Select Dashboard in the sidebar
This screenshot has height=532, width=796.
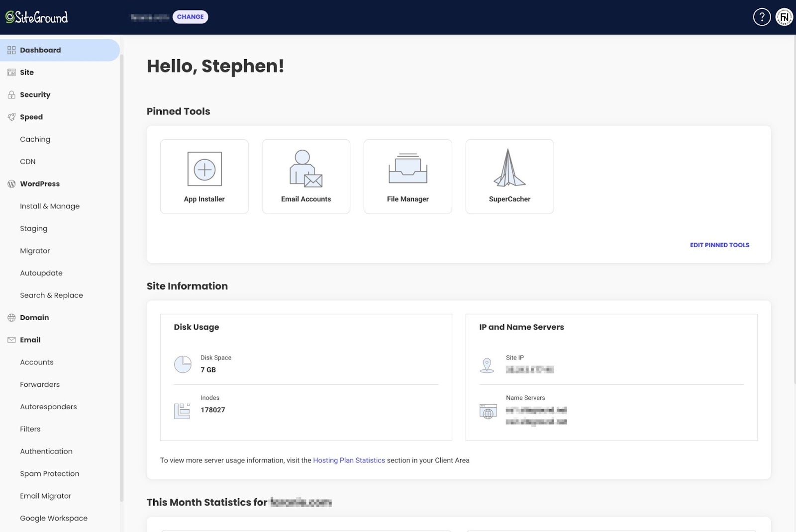coord(60,50)
